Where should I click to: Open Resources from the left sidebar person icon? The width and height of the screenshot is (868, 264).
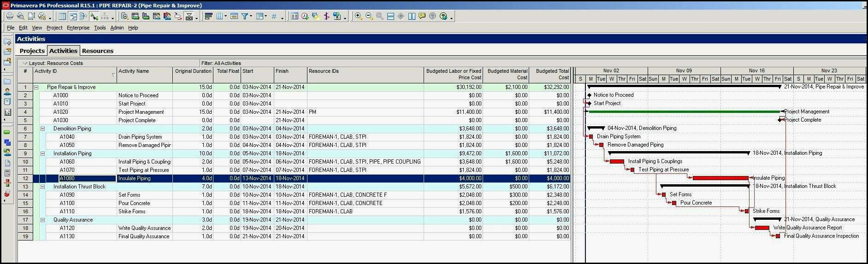click(7, 92)
